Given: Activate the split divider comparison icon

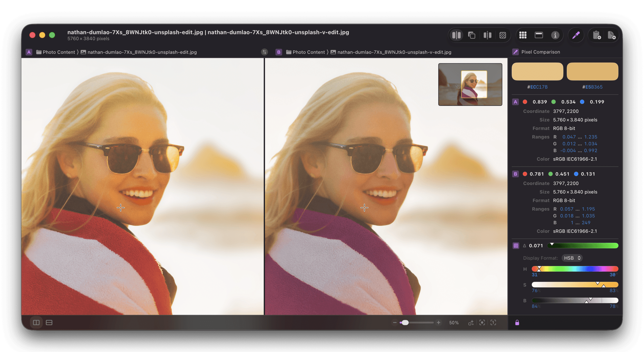Looking at the screenshot, I should pos(487,35).
